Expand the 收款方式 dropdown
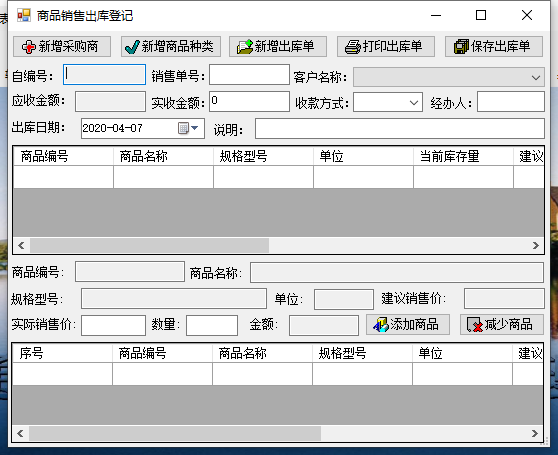 pyautogui.click(x=414, y=103)
